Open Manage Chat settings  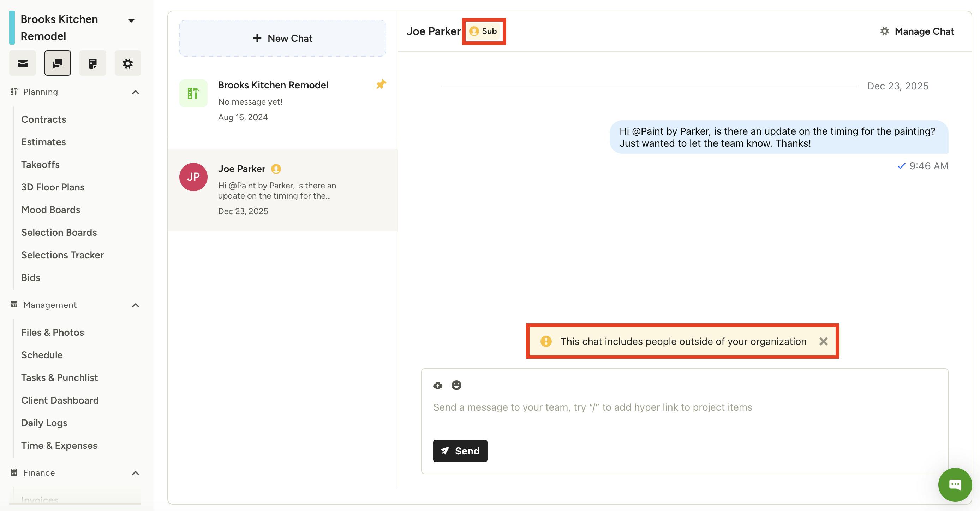coord(917,31)
